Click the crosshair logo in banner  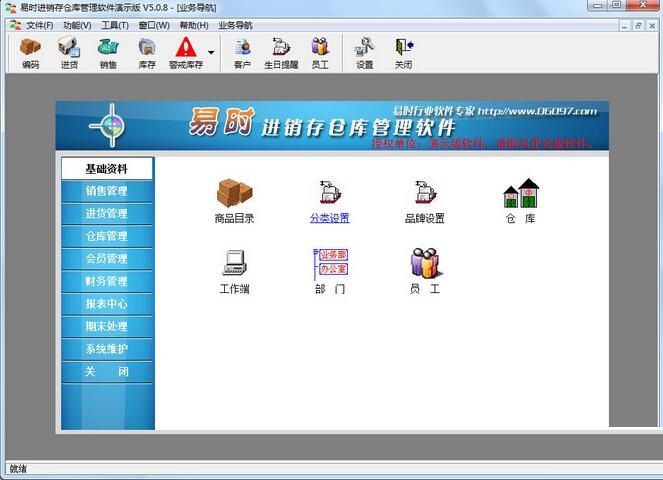click(108, 126)
